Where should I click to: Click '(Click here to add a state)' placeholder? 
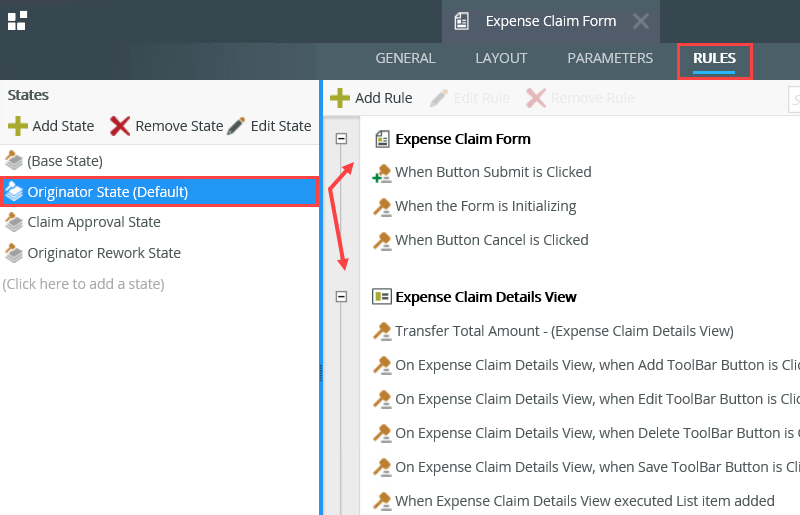coord(83,284)
